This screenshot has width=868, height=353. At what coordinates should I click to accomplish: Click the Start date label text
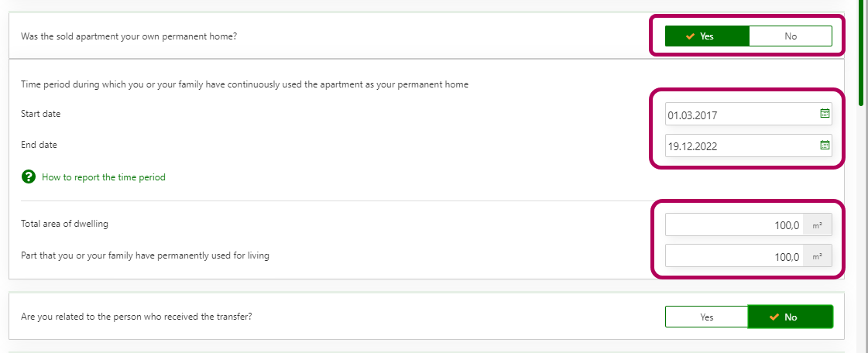(40, 114)
